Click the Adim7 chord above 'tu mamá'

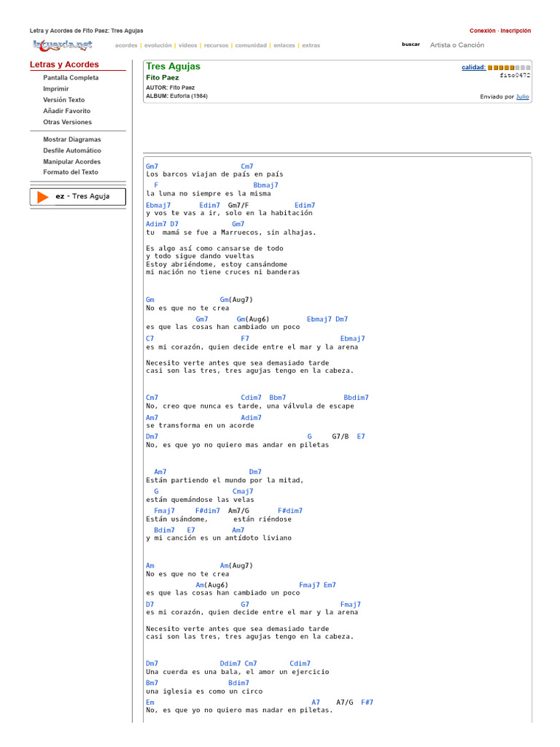click(156, 224)
